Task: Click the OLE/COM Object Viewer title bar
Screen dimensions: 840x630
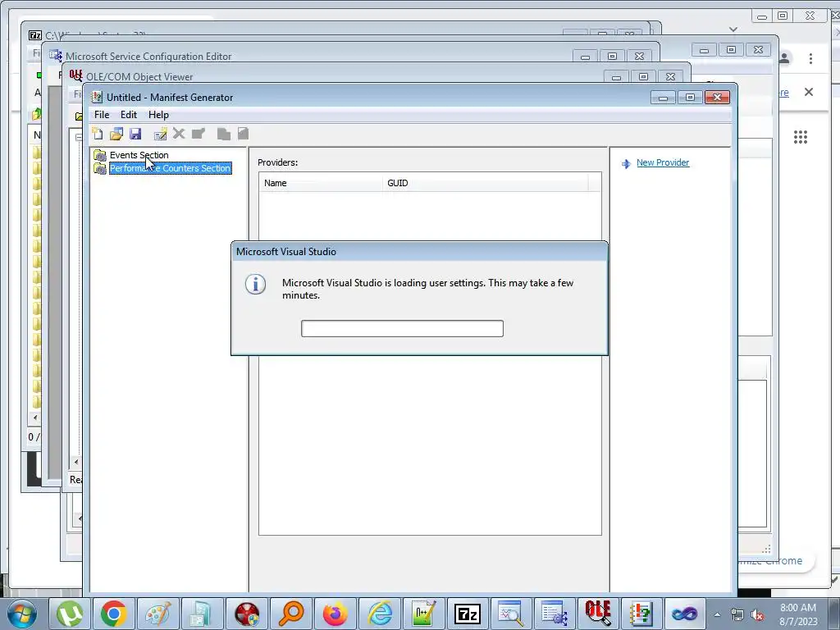Action: coord(343,76)
